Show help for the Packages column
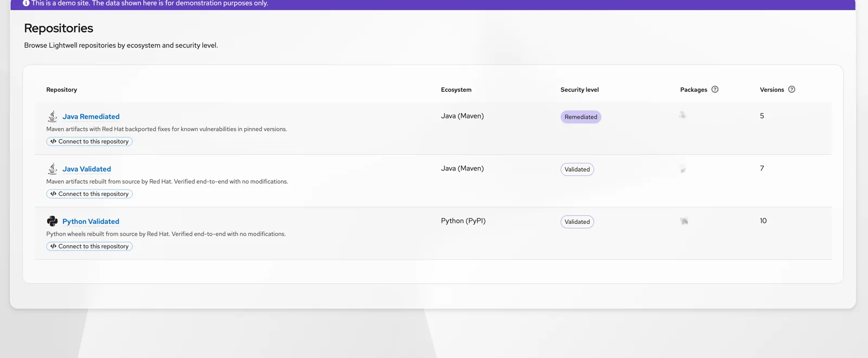 [715, 90]
